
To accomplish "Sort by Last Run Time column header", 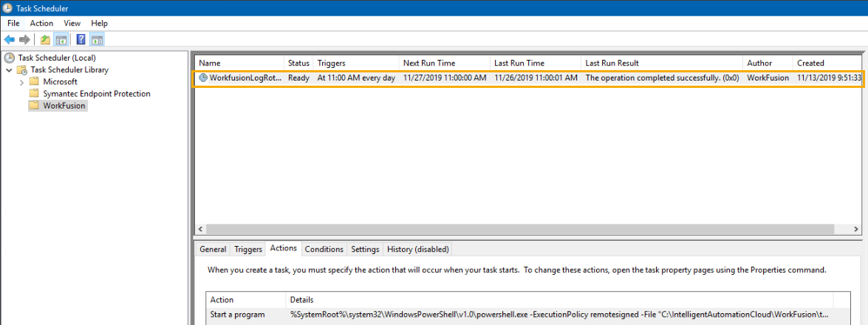I will point(536,63).
